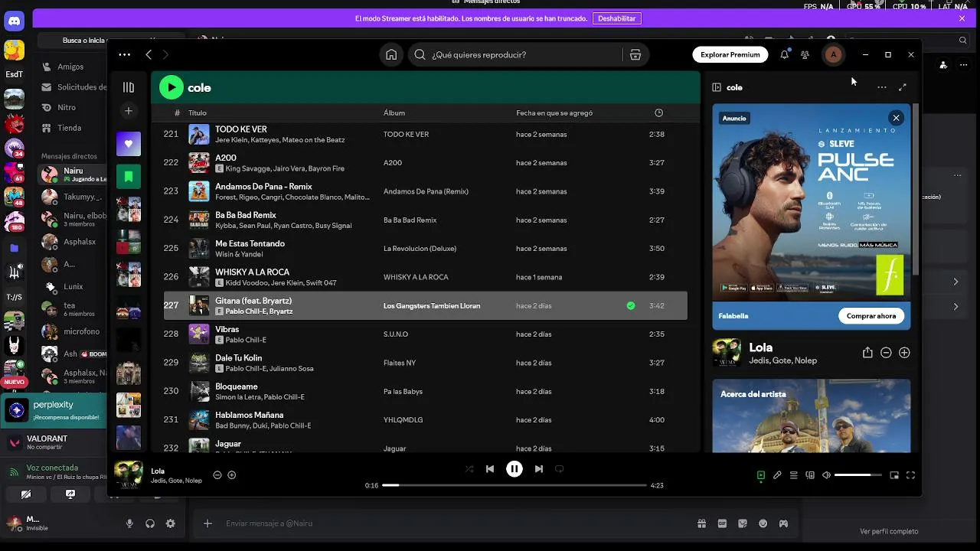Open Spotify notifications bell
Image resolution: width=980 pixels, height=551 pixels.
coord(784,54)
